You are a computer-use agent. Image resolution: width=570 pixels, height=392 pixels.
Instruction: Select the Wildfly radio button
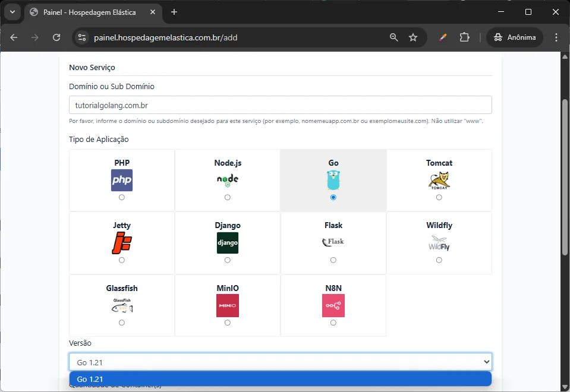[439, 260]
